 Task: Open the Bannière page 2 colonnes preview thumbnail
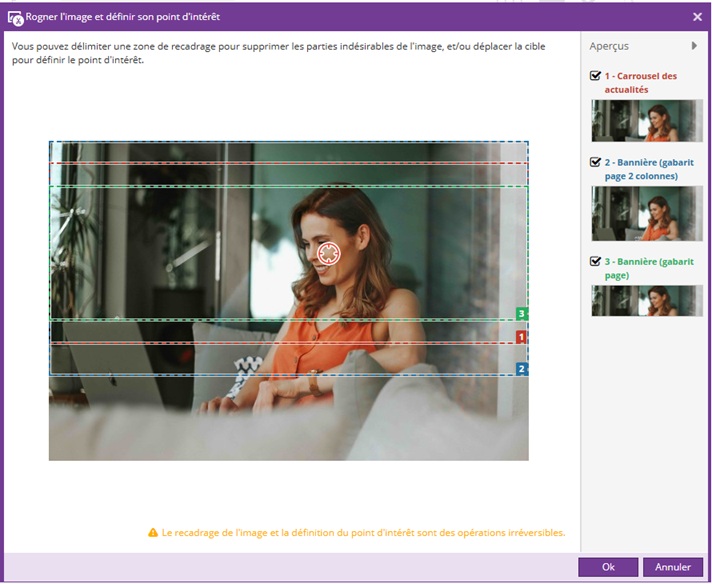(647, 213)
